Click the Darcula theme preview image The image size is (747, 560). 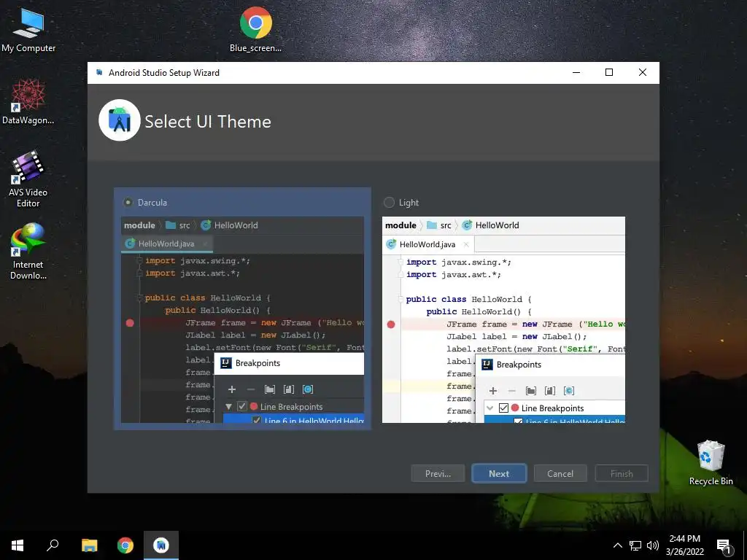pyautogui.click(x=242, y=319)
